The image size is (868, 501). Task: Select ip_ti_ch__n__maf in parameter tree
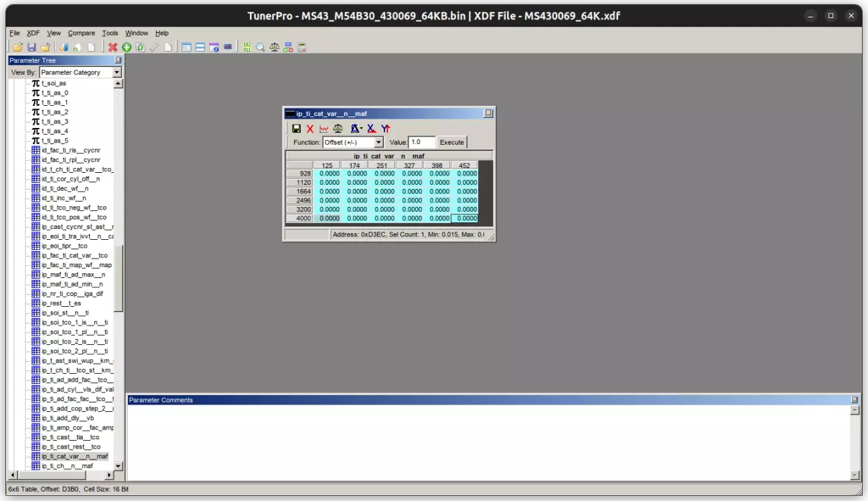click(67, 466)
